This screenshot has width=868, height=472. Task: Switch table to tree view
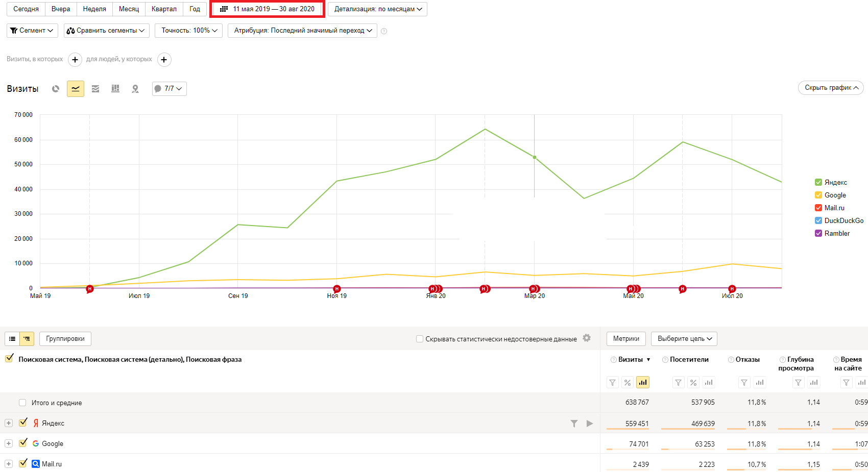pos(27,339)
